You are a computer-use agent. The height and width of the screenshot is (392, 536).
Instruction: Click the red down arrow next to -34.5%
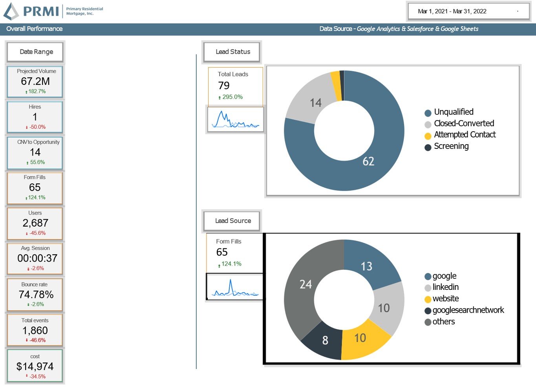(27, 376)
